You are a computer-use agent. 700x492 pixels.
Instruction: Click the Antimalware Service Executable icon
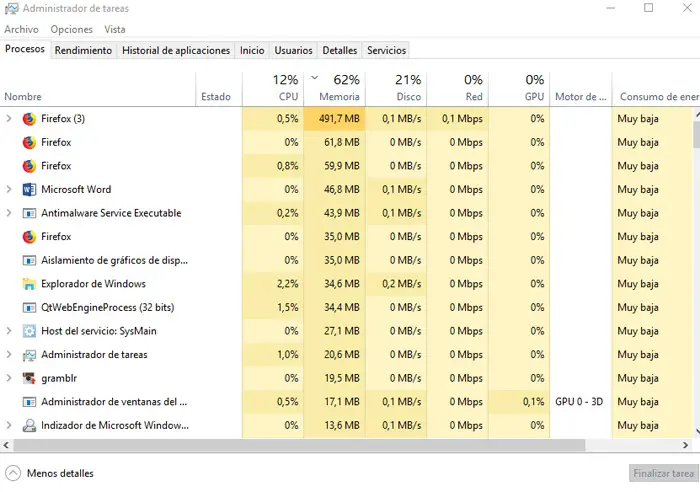tap(29, 213)
